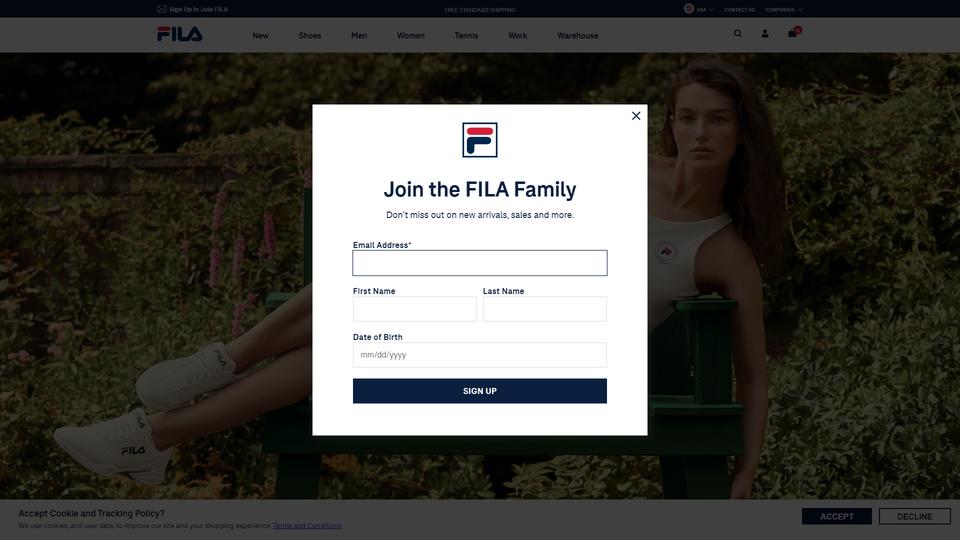Viewport: 960px width, 540px height.
Task: Click the SIGN UP button
Action: pos(480,391)
